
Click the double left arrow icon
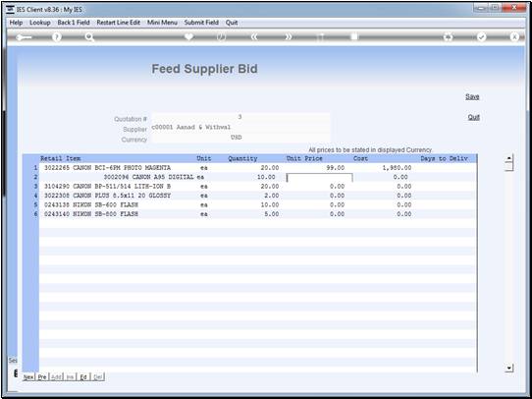[x=254, y=37]
